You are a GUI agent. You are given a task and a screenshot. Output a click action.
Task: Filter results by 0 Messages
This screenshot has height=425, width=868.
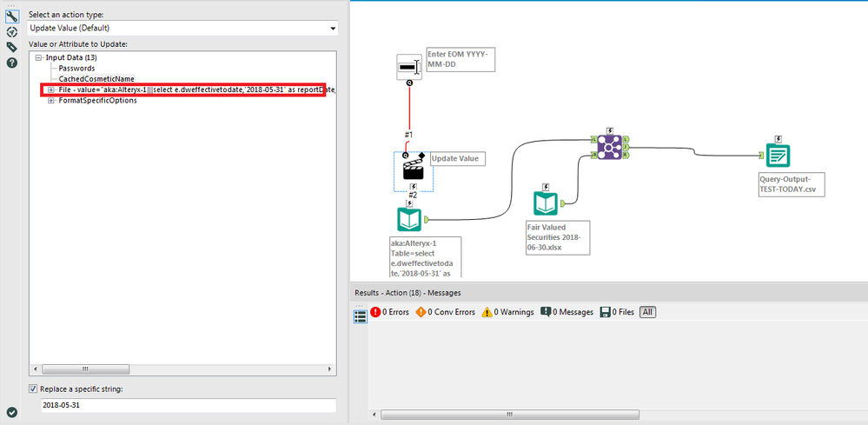click(567, 312)
